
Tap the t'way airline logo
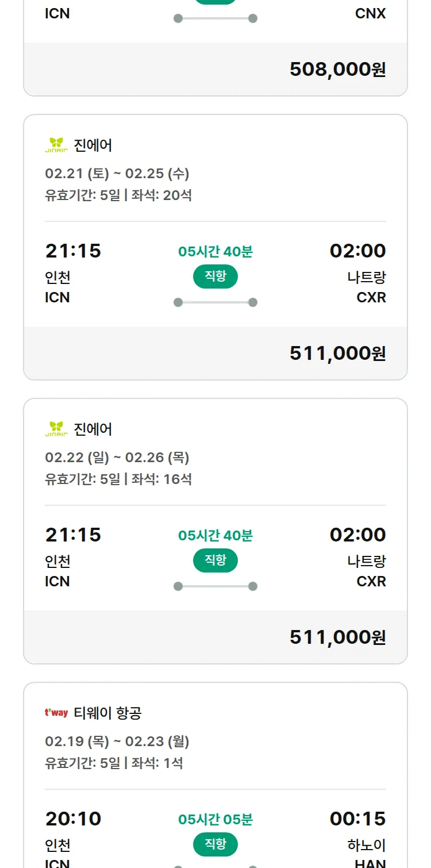coord(56,713)
